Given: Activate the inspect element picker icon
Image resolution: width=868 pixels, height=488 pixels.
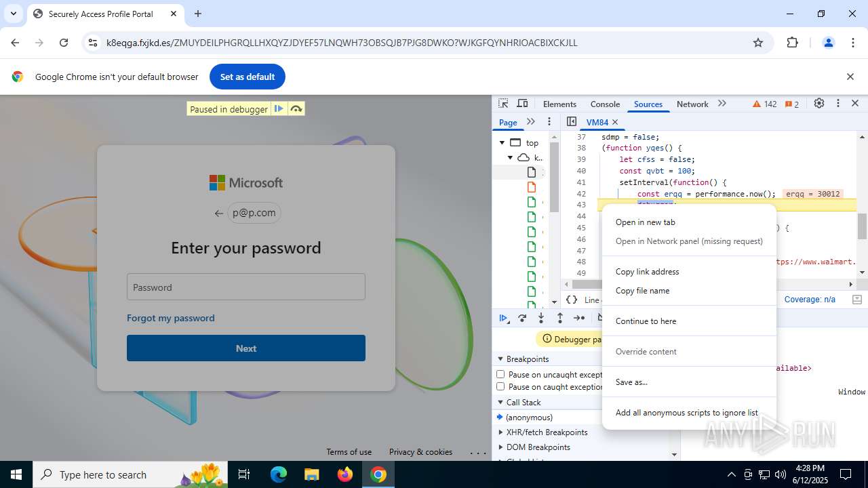Looking at the screenshot, I should point(503,104).
